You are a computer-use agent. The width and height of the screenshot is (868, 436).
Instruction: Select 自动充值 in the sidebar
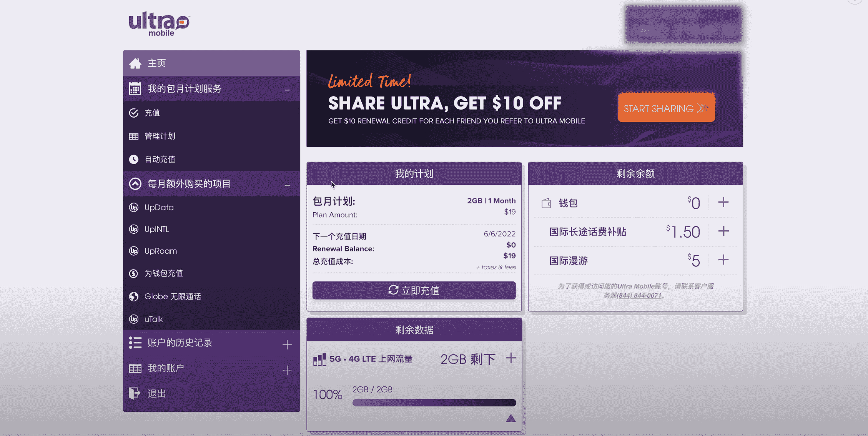point(211,159)
